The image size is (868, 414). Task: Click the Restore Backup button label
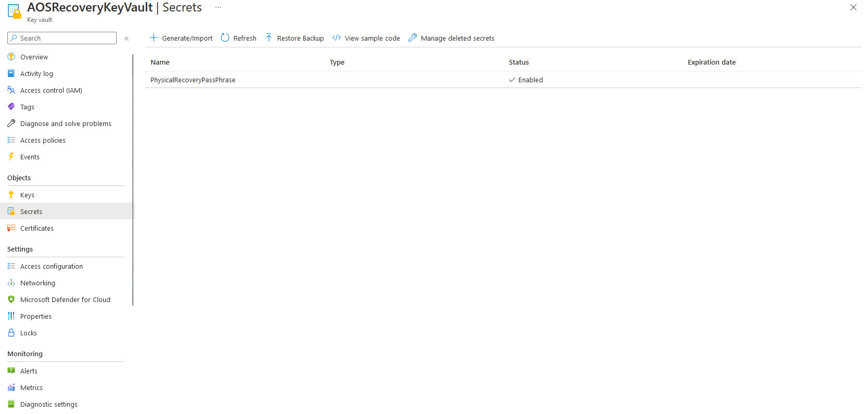coord(301,38)
